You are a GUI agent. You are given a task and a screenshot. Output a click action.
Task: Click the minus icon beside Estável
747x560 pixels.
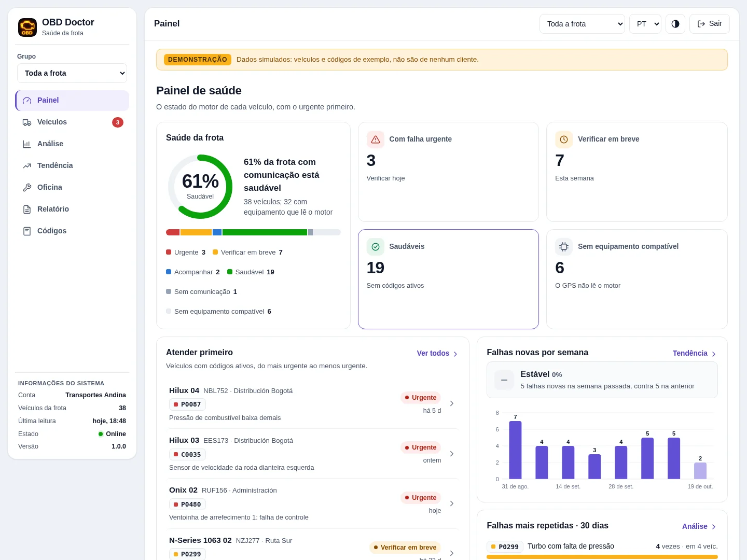pos(504,380)
